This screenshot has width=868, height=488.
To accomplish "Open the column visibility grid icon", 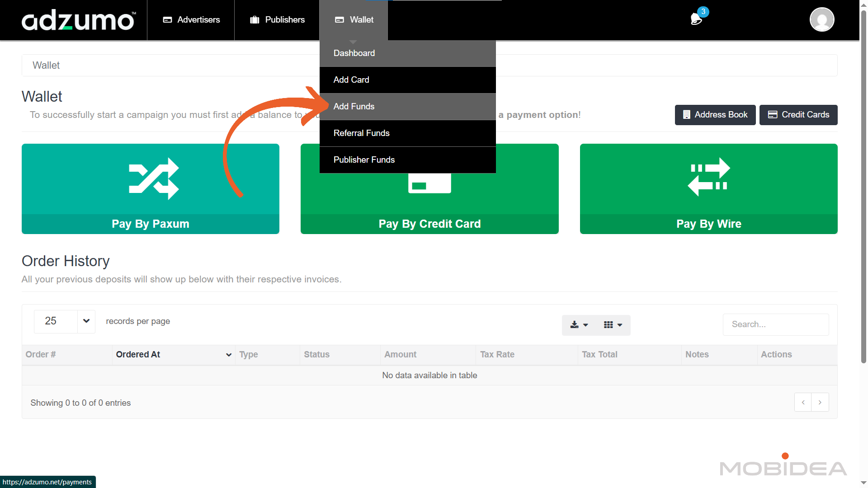I will [x=613, y=325].
